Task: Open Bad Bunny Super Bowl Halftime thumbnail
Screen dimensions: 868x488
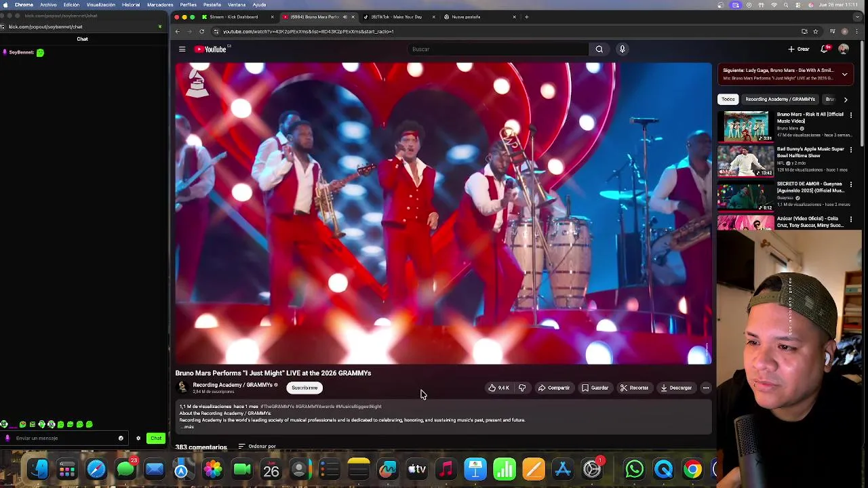Action: [745, 161]
